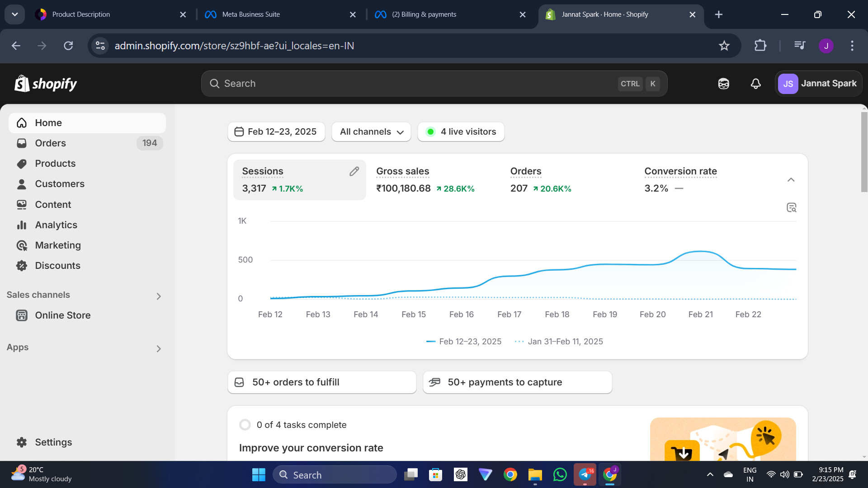Close the Product Description tab
The image size is (868, 488).
183,14
